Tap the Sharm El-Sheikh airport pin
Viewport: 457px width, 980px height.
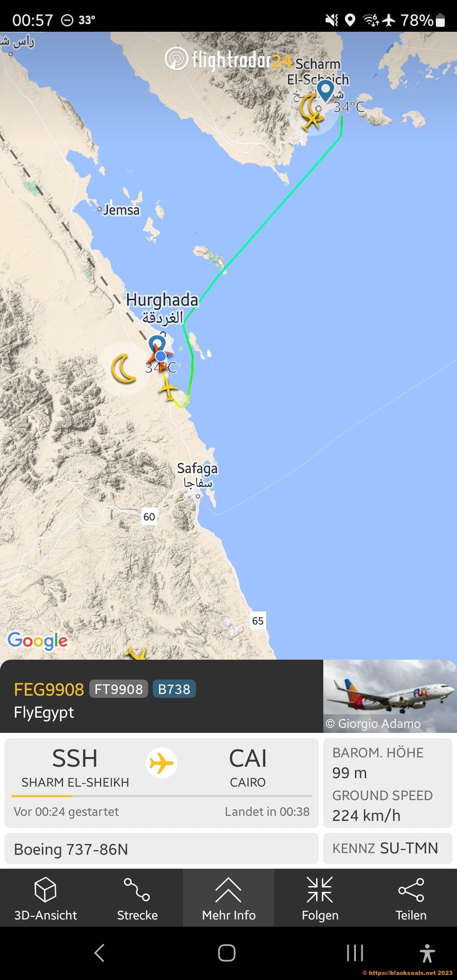[325, 91]
